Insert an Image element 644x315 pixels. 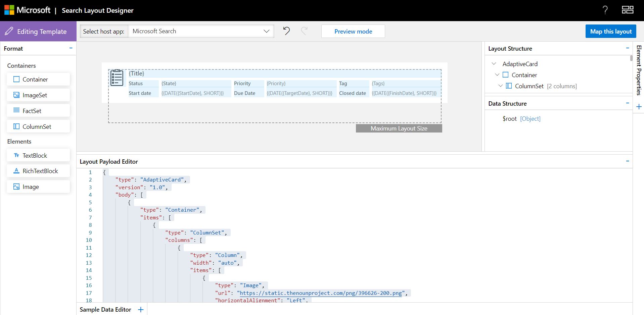[x=38, y=187]
